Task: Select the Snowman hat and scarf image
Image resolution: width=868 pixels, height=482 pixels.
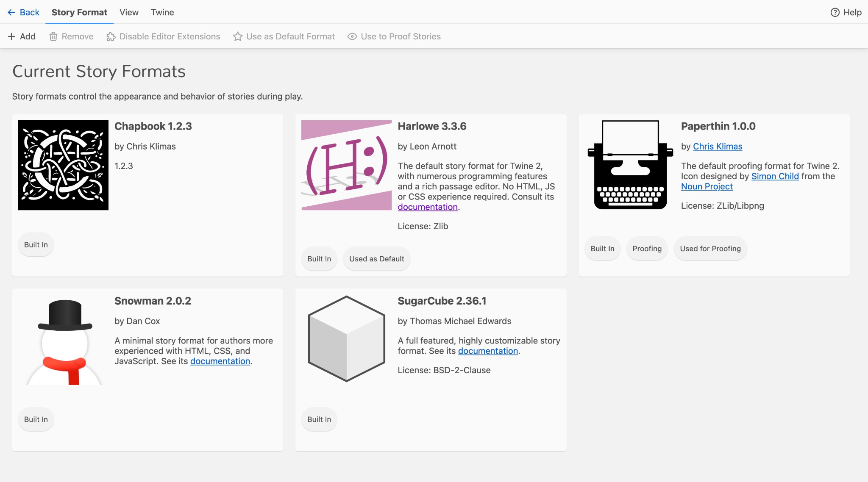Action: (x=65, y=342)
